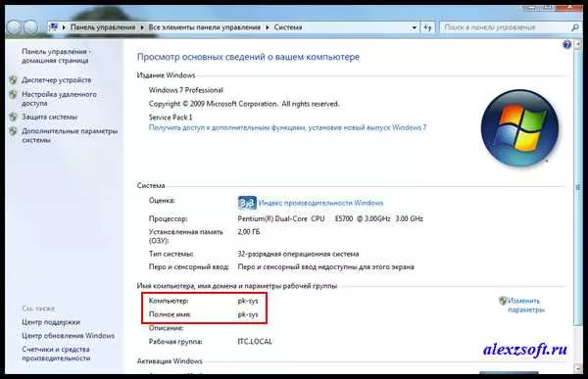Click the control panel search field
588x379 pixels.
click(506, 27)
